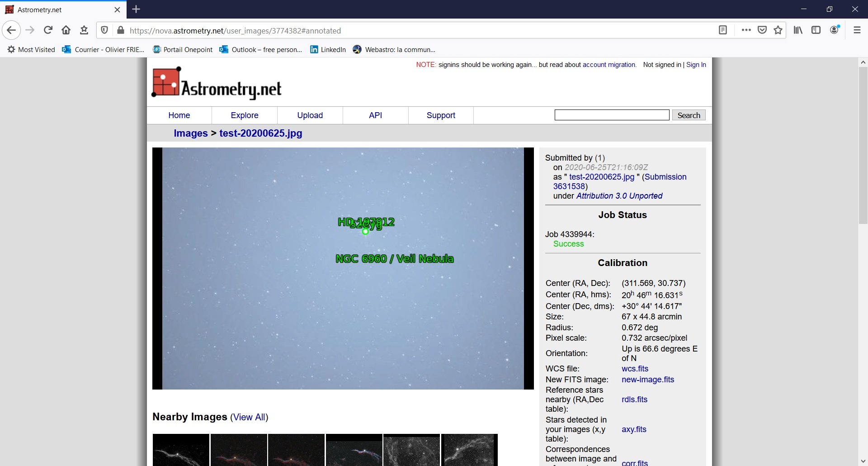Click the annotated sky image
868x466 pixels.
pos(343,268)
